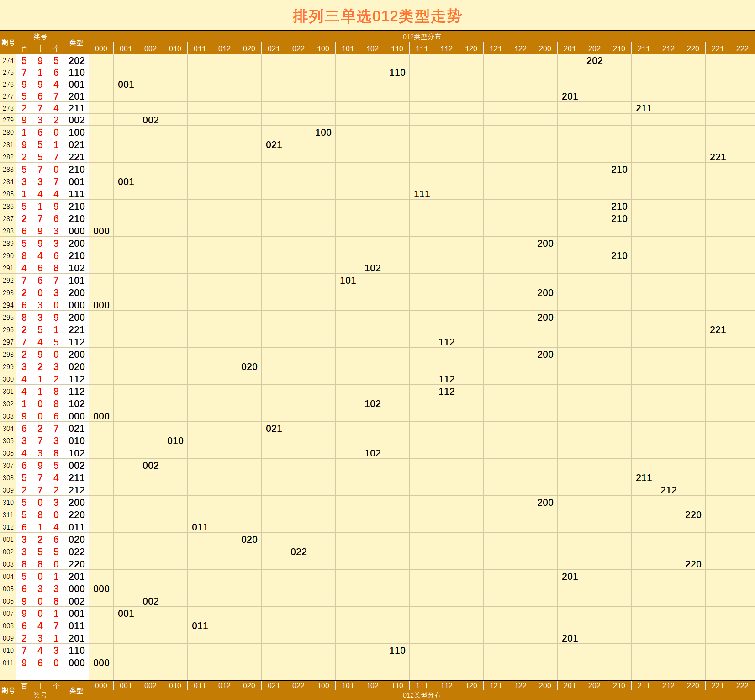Click period number 001
This screenshot has width=755, height=700.
(x=8, y=539)
